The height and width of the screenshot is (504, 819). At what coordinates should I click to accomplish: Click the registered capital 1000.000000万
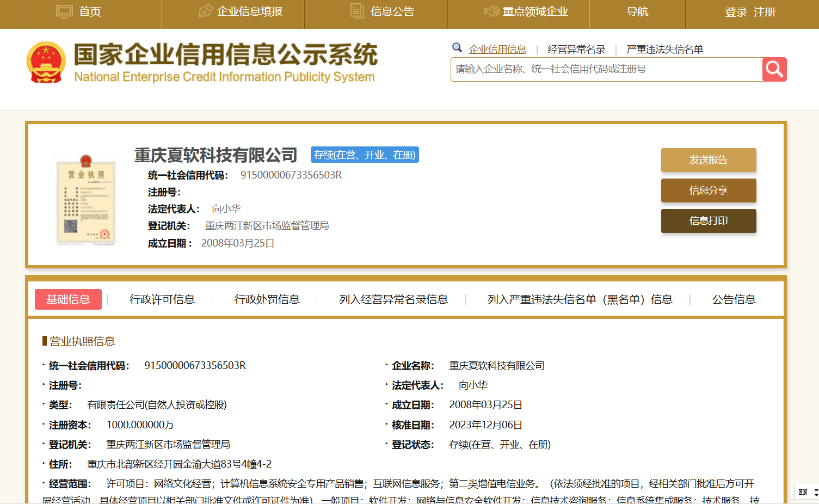click(140, 425)
